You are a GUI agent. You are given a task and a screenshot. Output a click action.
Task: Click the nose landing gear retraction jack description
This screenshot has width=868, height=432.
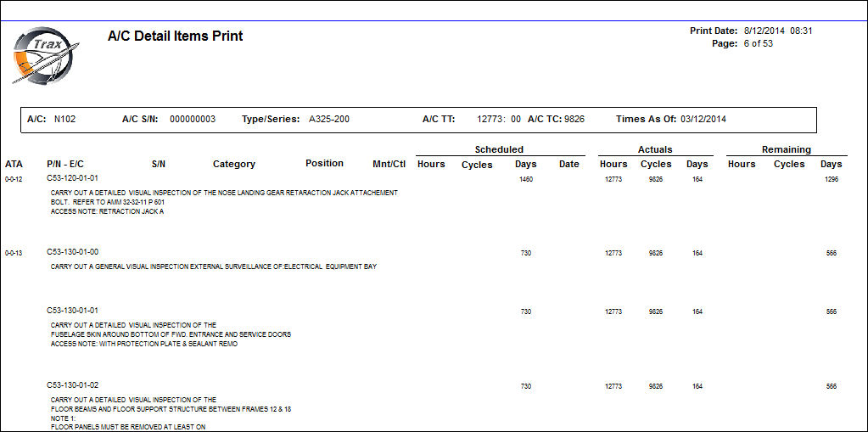(x=224, y=193)
